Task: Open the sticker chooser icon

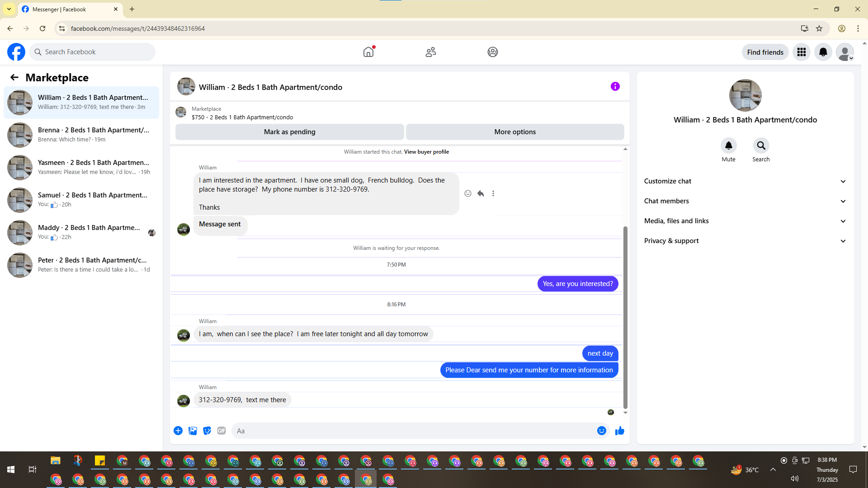Action: [207, 431]
